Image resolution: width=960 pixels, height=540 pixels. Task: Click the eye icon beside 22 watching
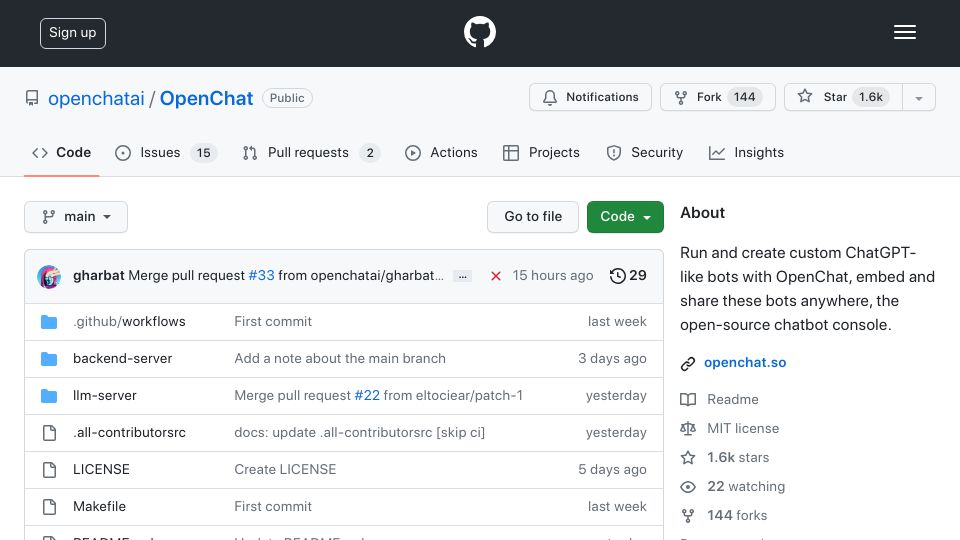click(x=688, y=487)
